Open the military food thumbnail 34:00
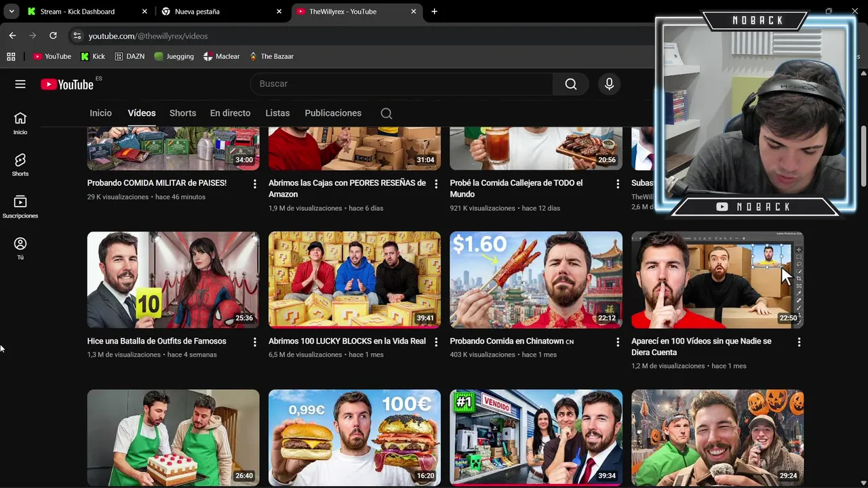 [x=173, y=148]
